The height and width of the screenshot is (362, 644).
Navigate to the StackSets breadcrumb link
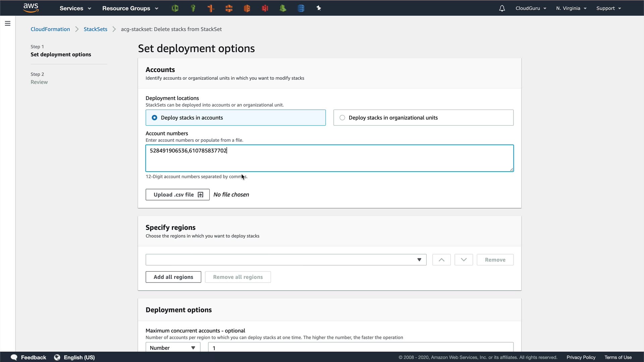click(x=95, y=29)
